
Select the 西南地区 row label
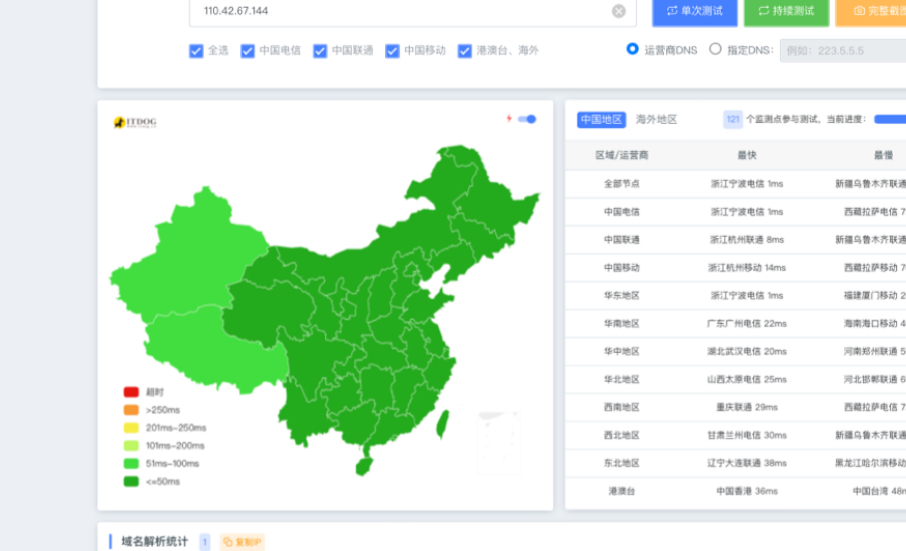click(x=622, y=407)
